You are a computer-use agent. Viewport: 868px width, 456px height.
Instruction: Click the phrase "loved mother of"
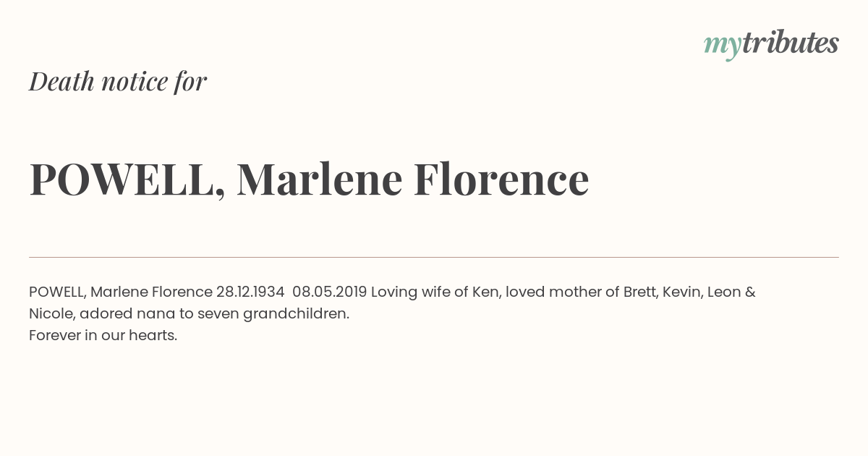pyautogui.click(x=563, y=292)
